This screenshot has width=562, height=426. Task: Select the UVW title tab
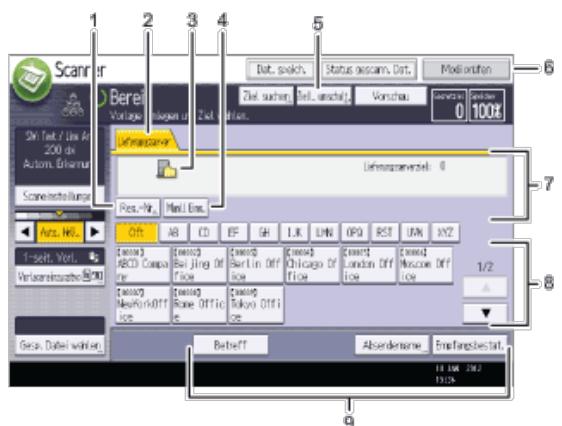click(414, 232)
